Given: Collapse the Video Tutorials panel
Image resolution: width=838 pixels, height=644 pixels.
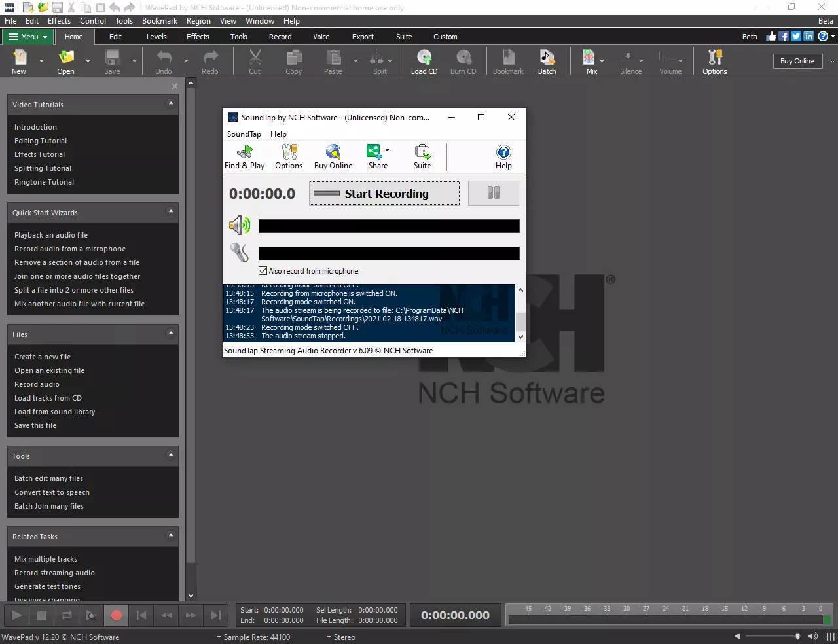Looking at the screenshot, I should 171,103.
